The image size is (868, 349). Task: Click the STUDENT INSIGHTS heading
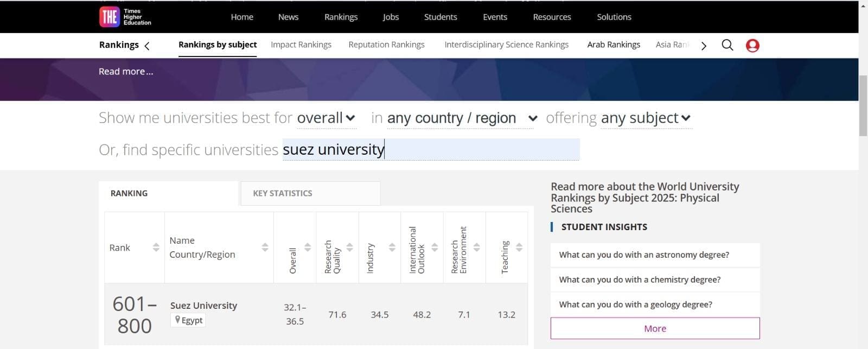604,227
